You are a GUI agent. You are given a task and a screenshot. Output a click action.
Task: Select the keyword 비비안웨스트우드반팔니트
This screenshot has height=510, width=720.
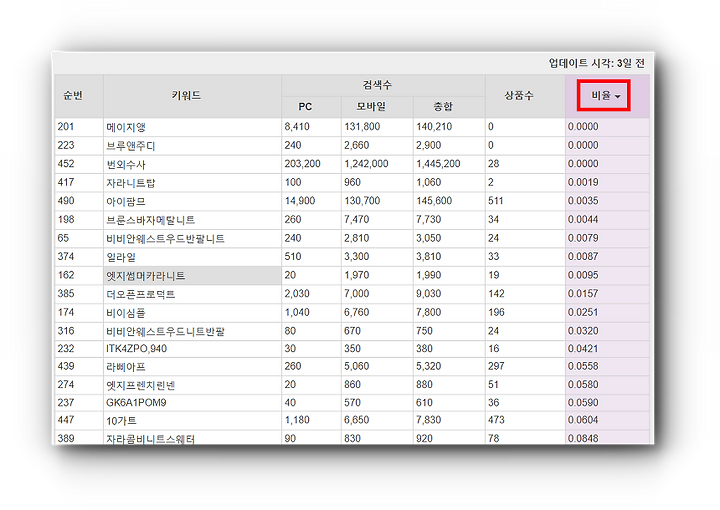[x=165, y=239]
